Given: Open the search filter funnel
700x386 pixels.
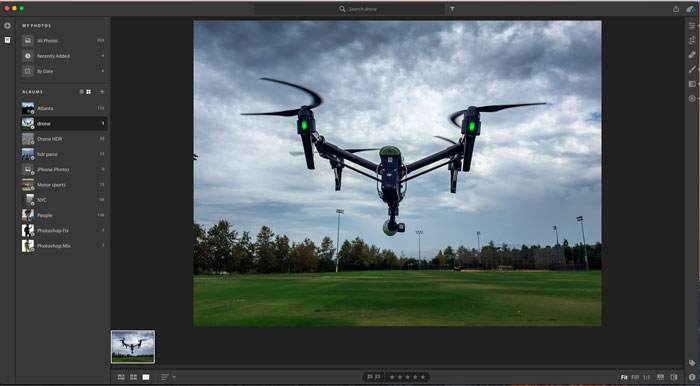Looking at the screenshot, I should (452, 9).
